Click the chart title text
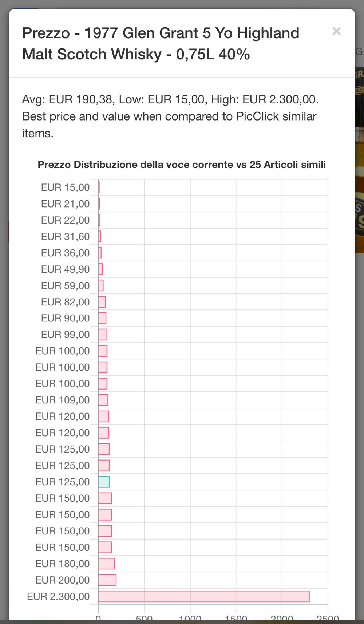 [182, 165]
